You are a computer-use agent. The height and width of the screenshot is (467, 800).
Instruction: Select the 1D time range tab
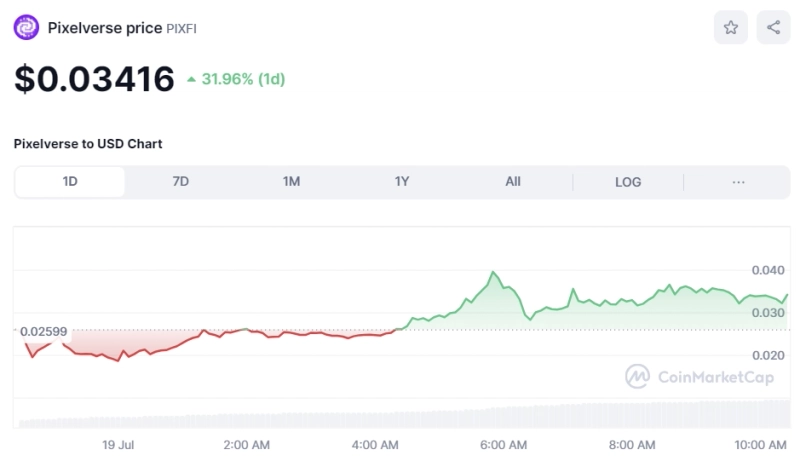(70, 182)
